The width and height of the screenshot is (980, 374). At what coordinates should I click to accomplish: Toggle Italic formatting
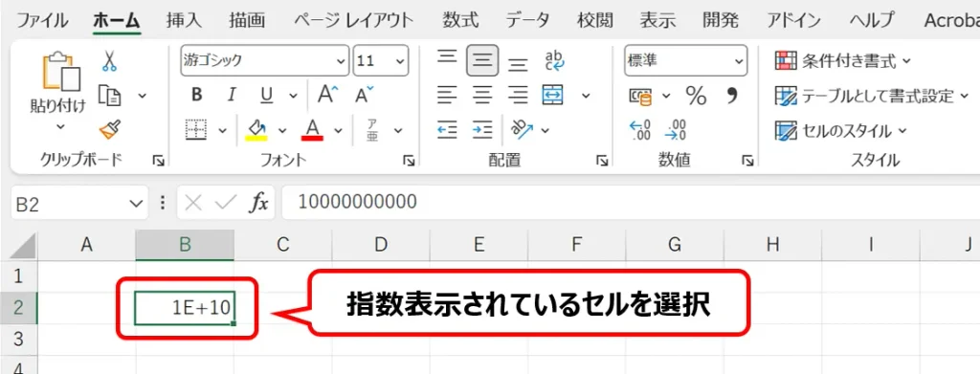232,95
